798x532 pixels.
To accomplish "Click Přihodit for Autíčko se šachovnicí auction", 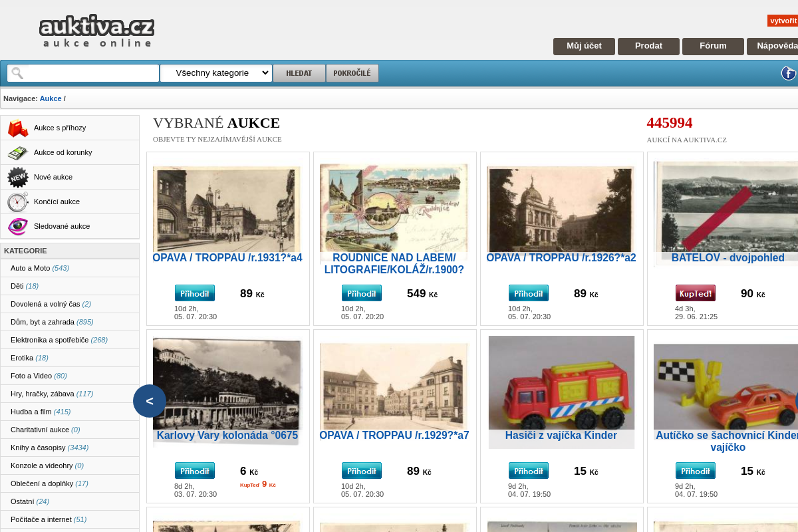I will tap(696, 471).
